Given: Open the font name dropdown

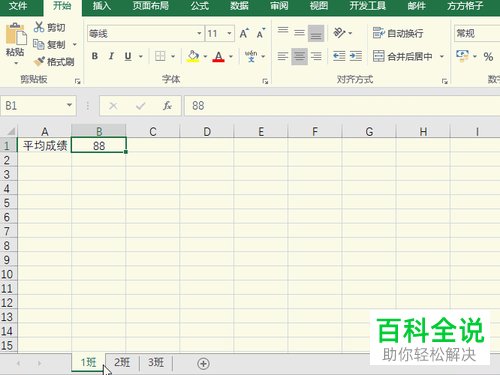Looking at the screenshot, I should point(199,33).
